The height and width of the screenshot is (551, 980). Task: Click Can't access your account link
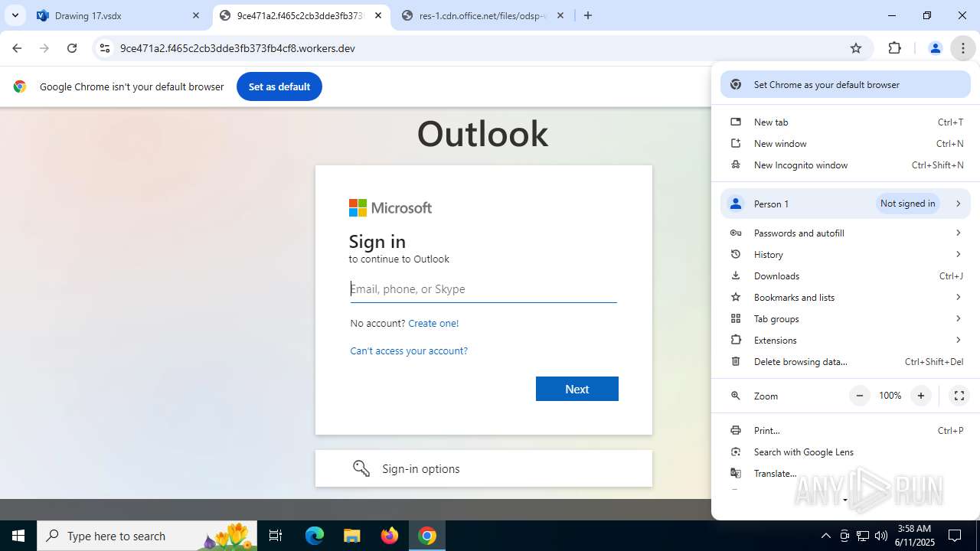click(x=409, y=350)
